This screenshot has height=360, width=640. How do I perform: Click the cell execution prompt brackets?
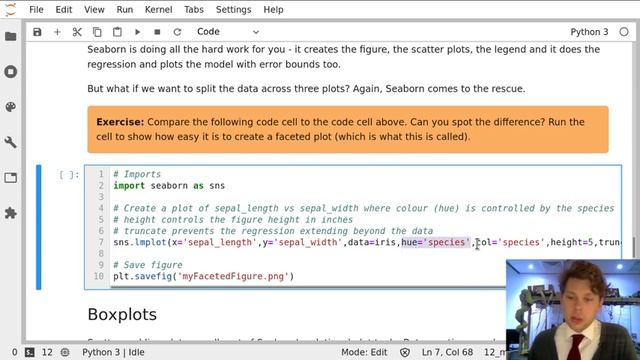click(69, 175)
